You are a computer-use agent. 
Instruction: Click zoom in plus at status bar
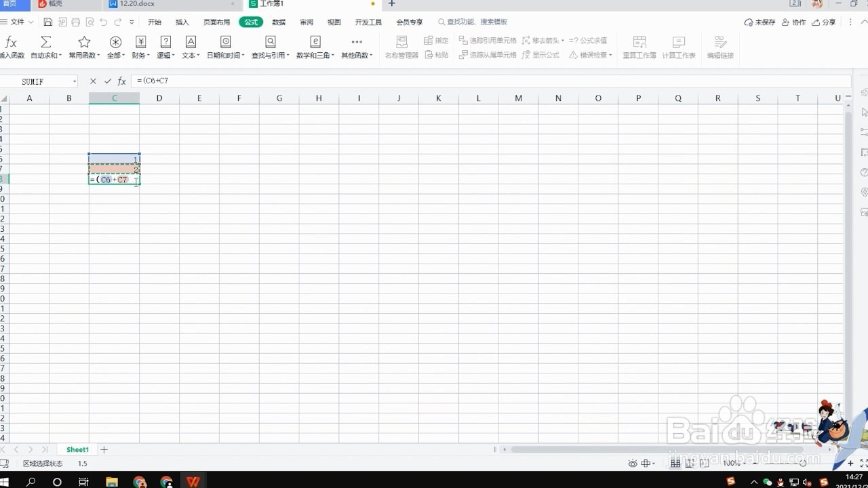[x=851, y=464]
